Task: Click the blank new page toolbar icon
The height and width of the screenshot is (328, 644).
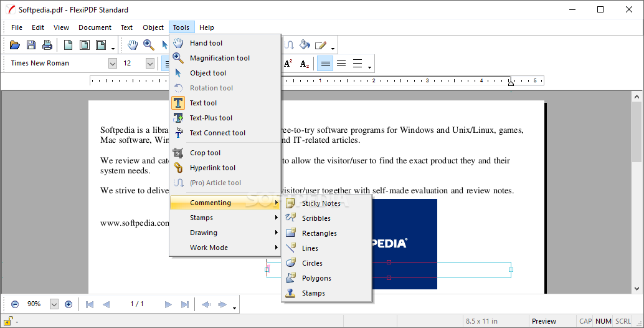Action: (68, 45)
